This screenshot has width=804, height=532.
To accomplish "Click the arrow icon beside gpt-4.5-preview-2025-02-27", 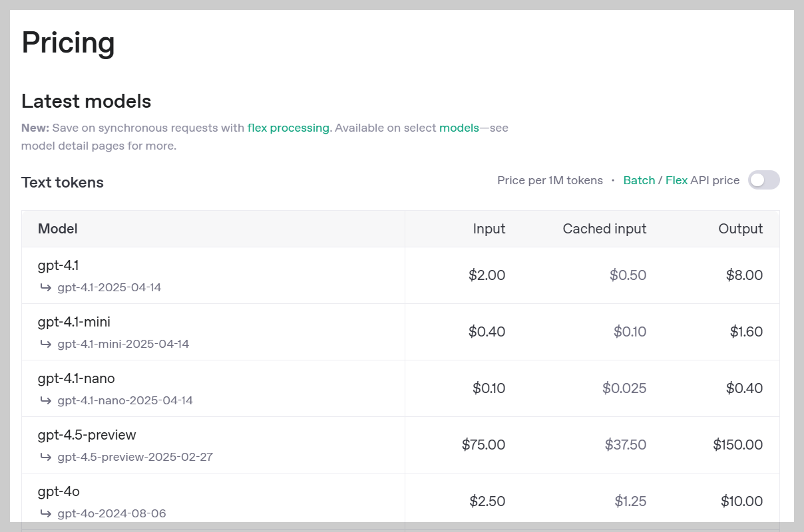I will pos(45,457).
